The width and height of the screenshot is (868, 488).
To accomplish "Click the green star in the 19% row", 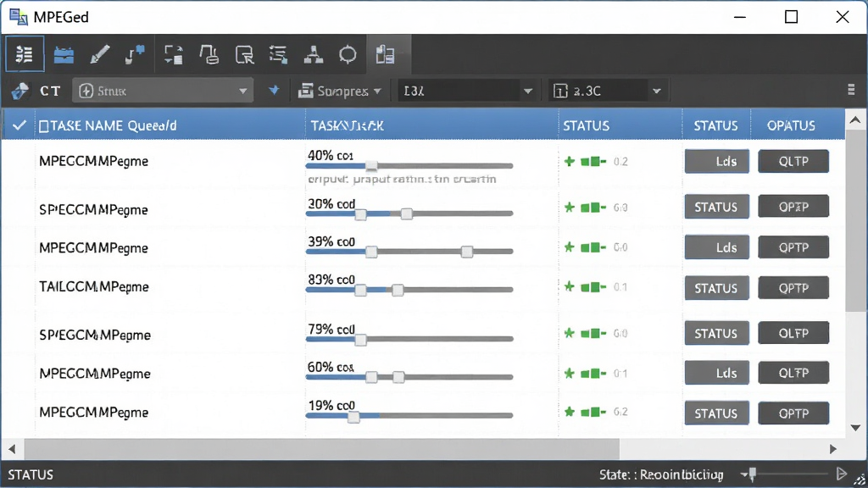I will click(569, 412).
